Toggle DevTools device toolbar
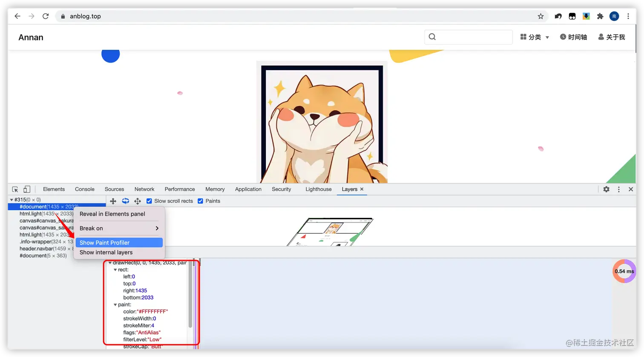 [x=27, y=189]
